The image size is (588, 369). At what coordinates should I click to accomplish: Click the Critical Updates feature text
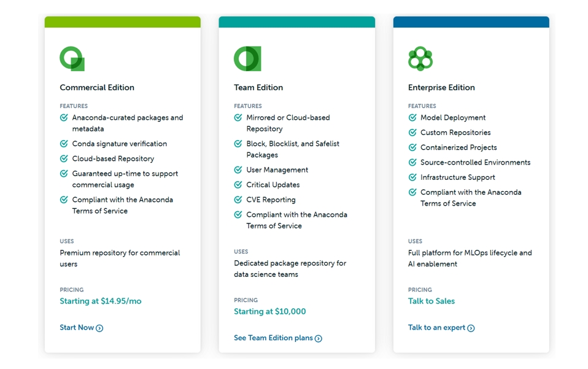click(x=273, y=185)
